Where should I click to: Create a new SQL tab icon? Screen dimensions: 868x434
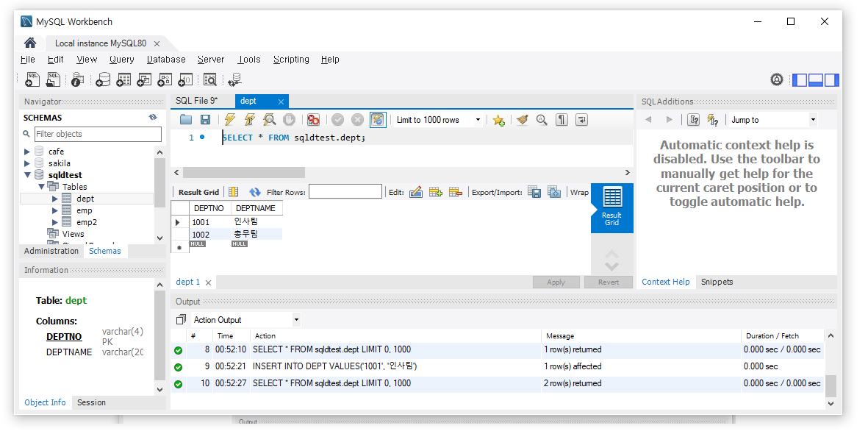32,80
